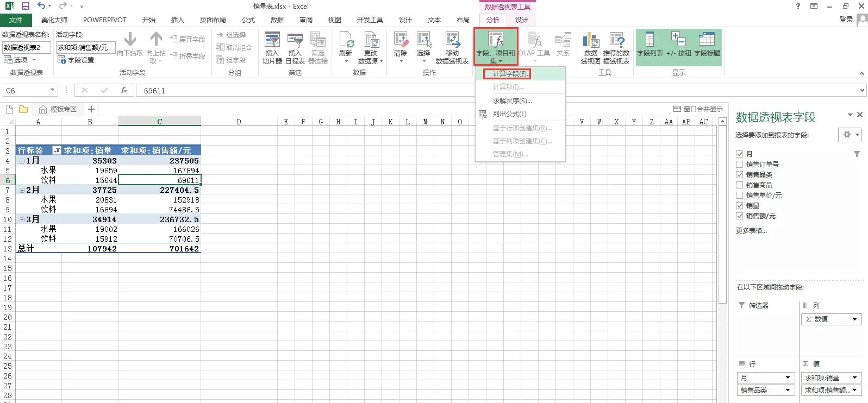The image size is (868, 403).
Task: Open dropdown for 月 in Rows area
Action: [x=788, y=377]
